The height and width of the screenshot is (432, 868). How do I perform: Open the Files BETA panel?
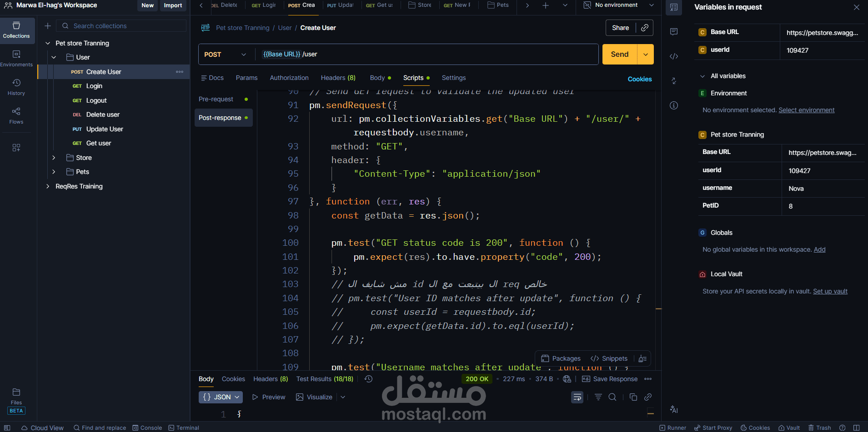16,401
